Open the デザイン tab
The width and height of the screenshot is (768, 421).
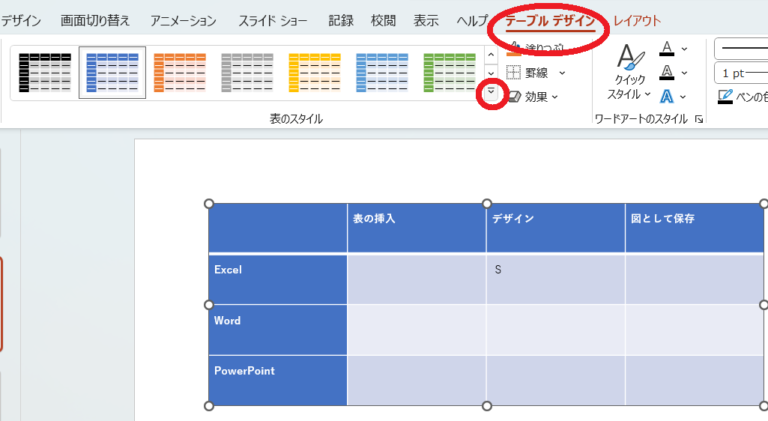pos(21,21)
